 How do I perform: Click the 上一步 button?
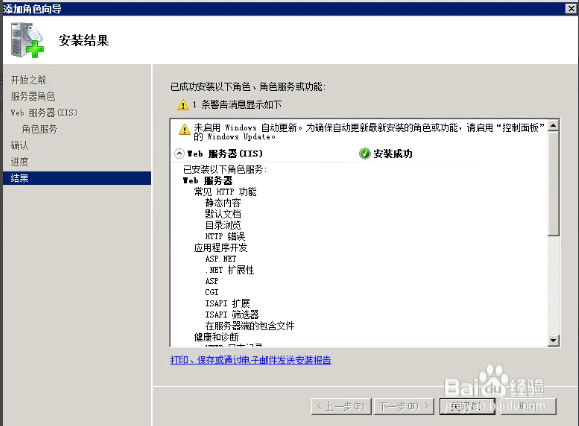coord(341,406)
